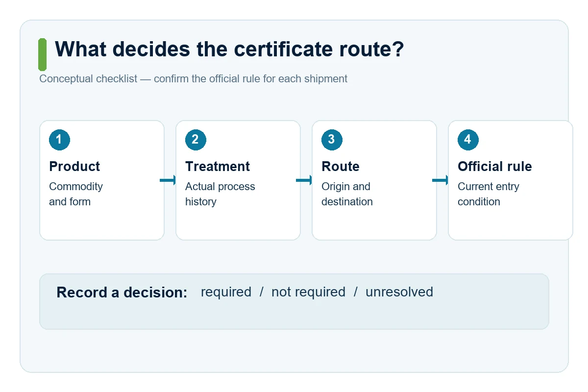
Task: Click the step 4 number badge
Action: pyautogui.click(x=468, y=140)
